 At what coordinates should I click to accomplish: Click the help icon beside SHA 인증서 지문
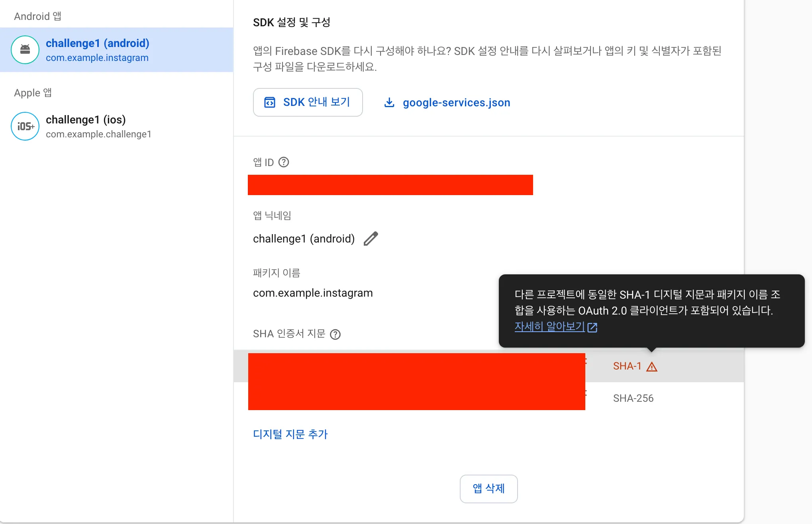coord(335,334)
